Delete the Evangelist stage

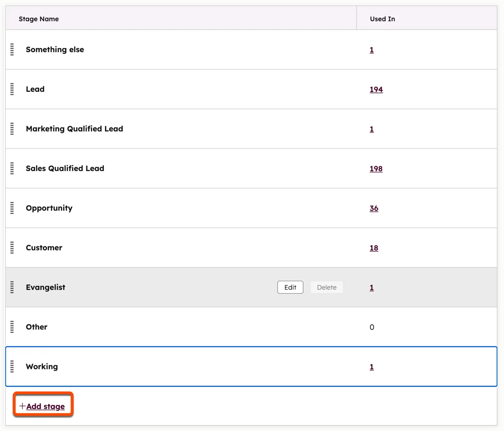(x=326, y=287)
